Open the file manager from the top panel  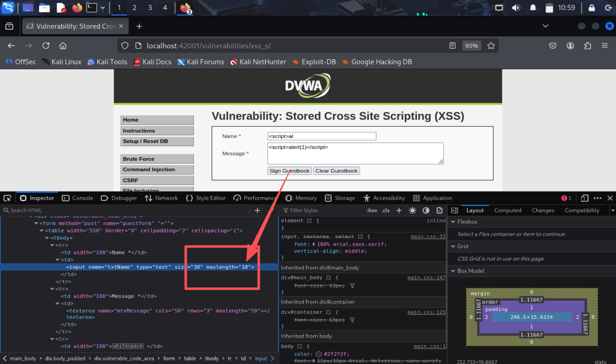tap(44, 8)
